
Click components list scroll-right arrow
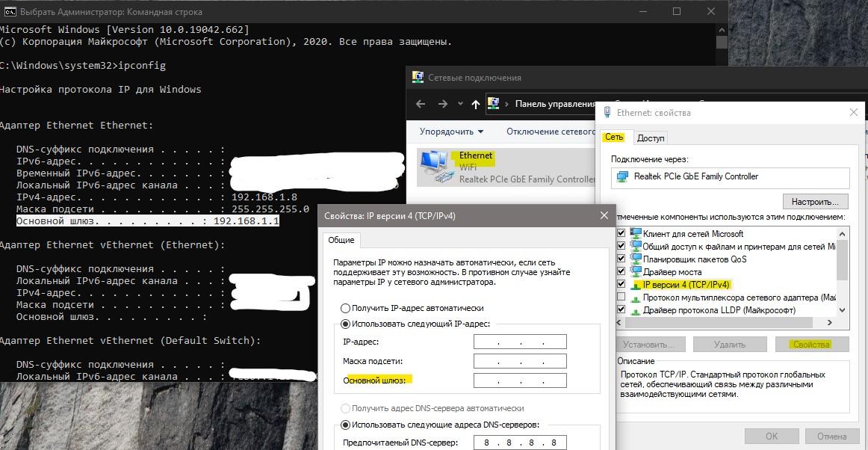pos(830,322)
